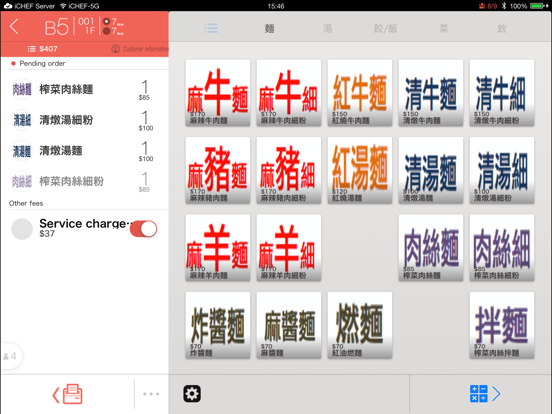
Task: Open the calculator grid icon
Action: (478, 394)
